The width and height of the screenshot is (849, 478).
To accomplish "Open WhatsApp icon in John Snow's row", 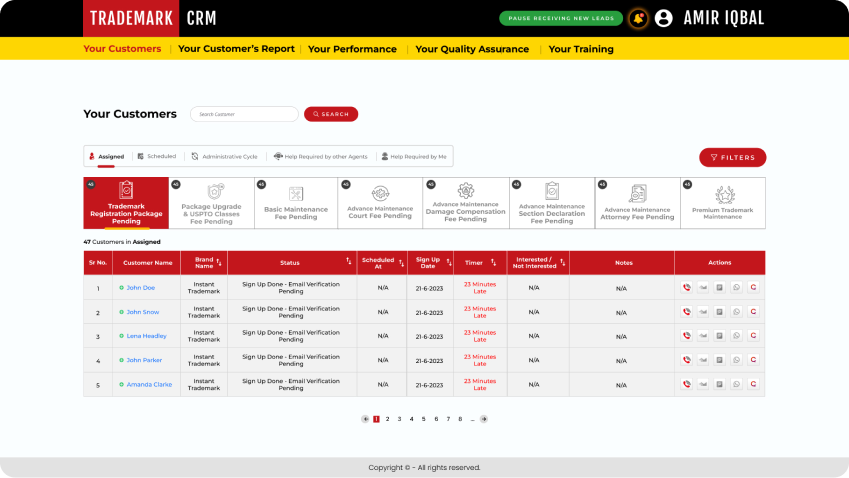I will click(736, 312).
